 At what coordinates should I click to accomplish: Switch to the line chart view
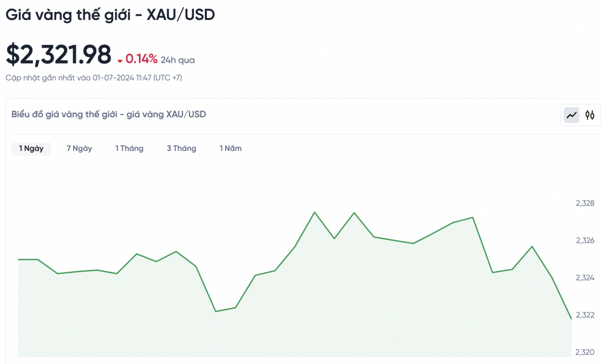coord(571,115)
